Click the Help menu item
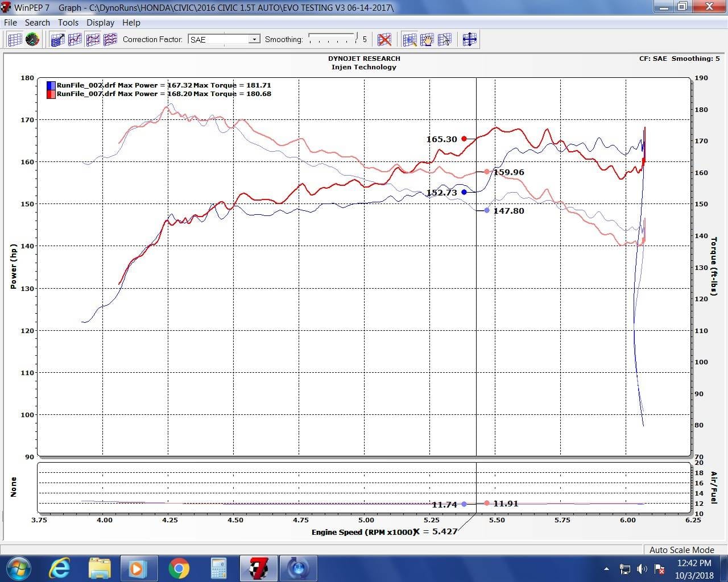 pos(131,22)
